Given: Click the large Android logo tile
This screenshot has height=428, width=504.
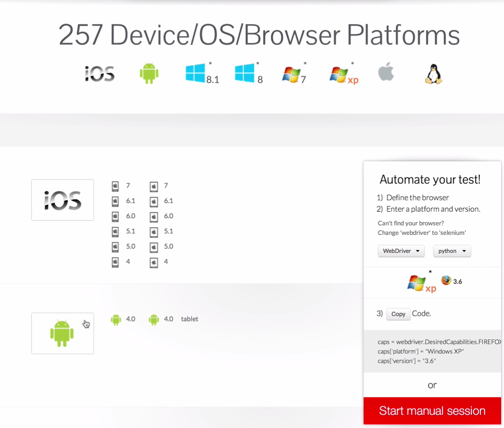Looking at the screenshot, I should 63,333.
